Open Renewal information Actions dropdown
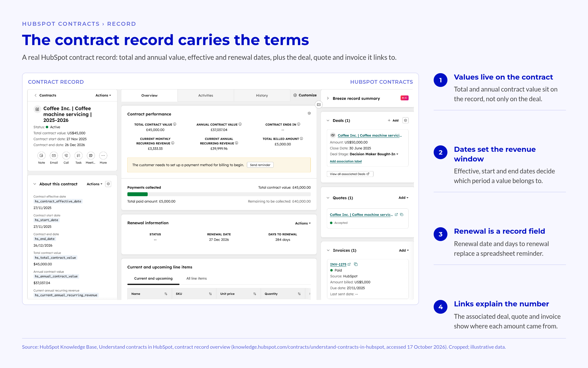Viewport: 588px width, 368px height. pyautogui.click(x=303, y=223)
